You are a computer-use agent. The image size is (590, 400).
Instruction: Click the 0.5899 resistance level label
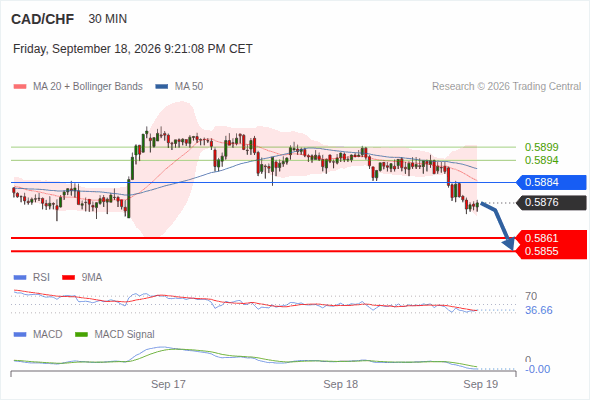(541, 147)
